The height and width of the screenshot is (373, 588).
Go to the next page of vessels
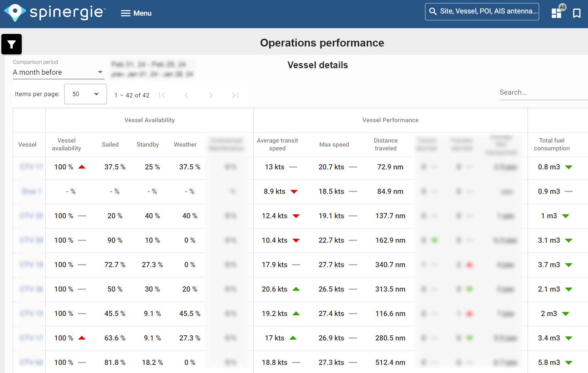tap(211, 95)
